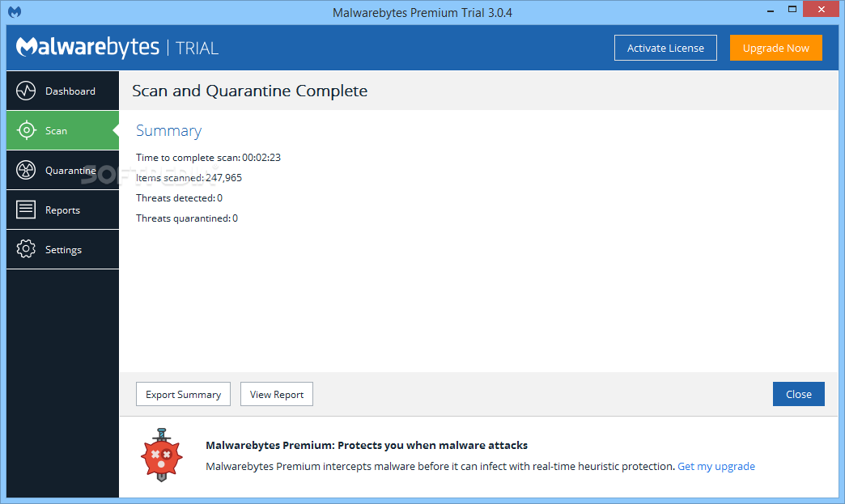This screenshot has height=504, width=845.
Task: Click 'Protects you when malware attacks' headline
Action: pyautogui.click(x=433, y=445)
